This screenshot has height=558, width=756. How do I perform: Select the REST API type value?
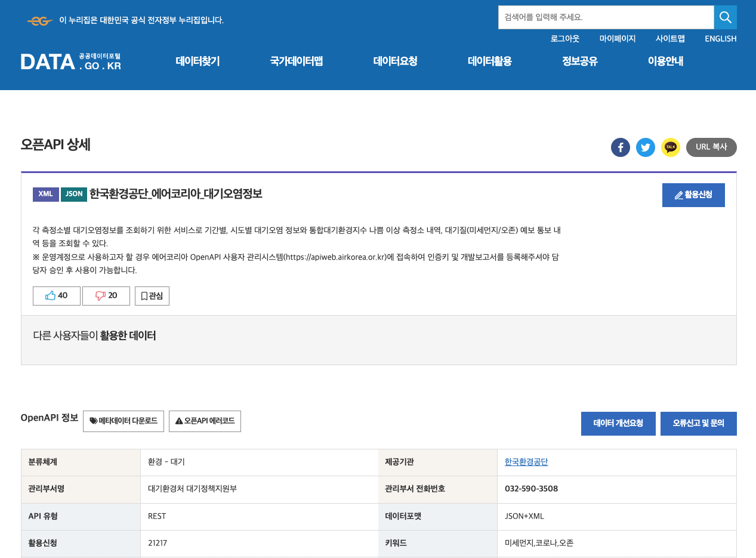click(x=157, y=516)
